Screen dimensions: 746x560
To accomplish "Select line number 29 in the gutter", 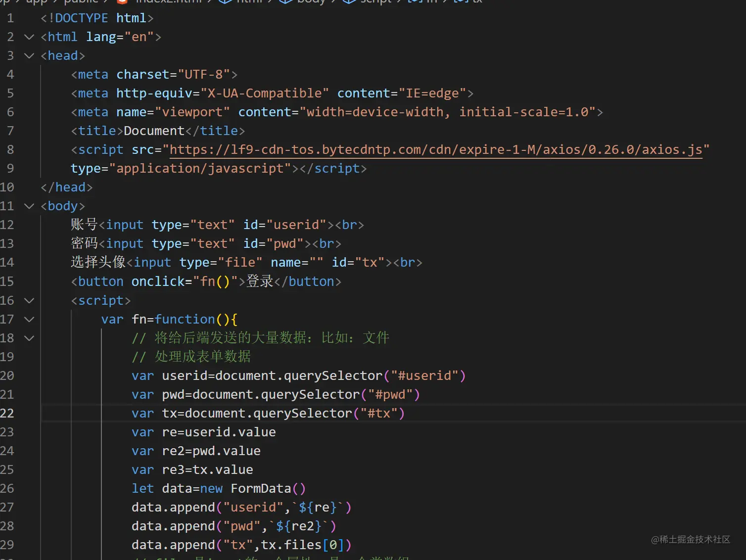I will pyautogui.click(x=7, y=545).
